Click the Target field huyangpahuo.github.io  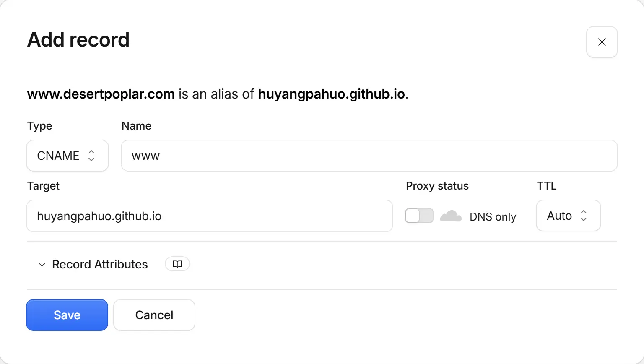point(210,216)
